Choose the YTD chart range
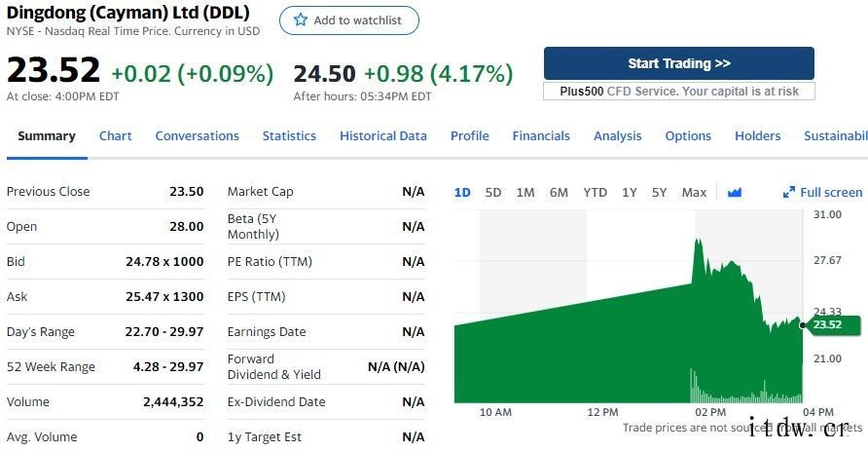Image resolution: width=868 pixels, height=451 pixels. tap(595, 193)
